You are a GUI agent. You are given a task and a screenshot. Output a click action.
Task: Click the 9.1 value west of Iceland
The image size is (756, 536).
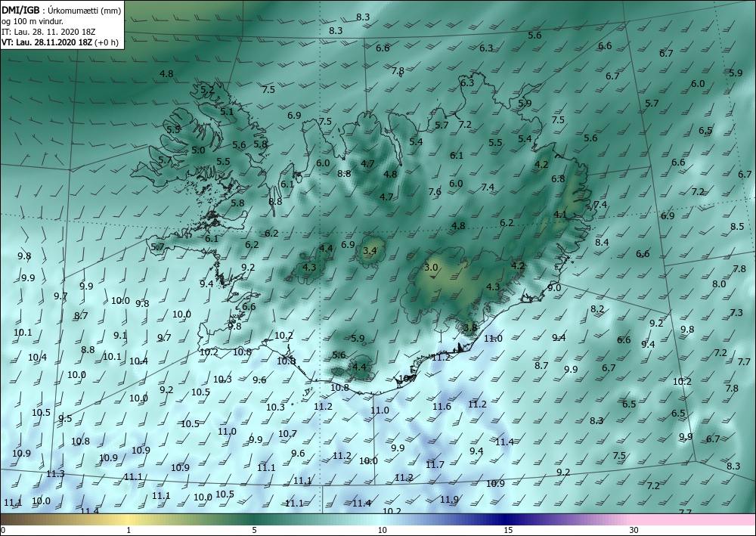(x=120, y=335)
